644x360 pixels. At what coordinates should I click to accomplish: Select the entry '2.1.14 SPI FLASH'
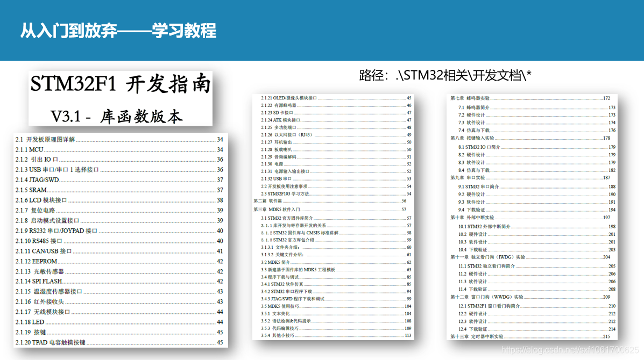[119, 281]
